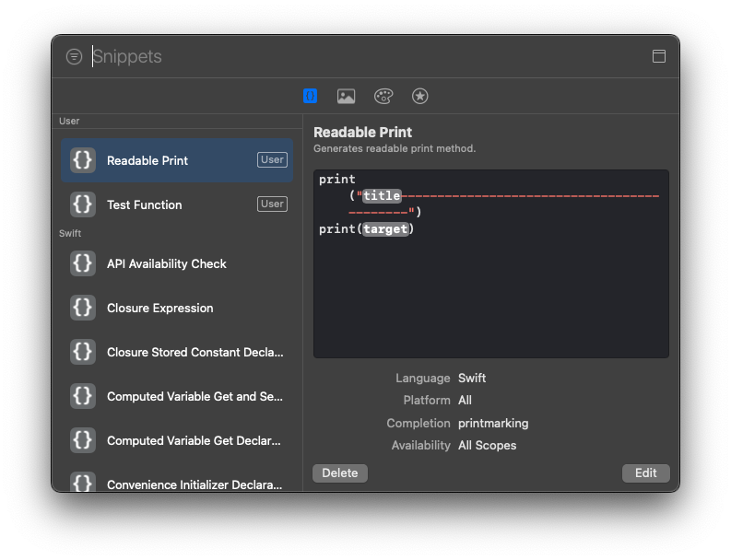Click the title placeholder token in code
This screenshot has width=731, height=560.
tap(382, 195)
